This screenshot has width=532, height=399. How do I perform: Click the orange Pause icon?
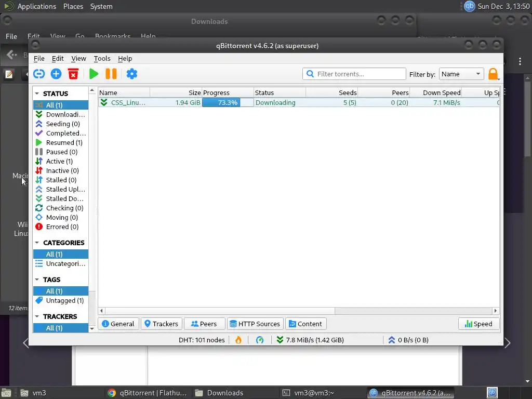click(111, 74)
